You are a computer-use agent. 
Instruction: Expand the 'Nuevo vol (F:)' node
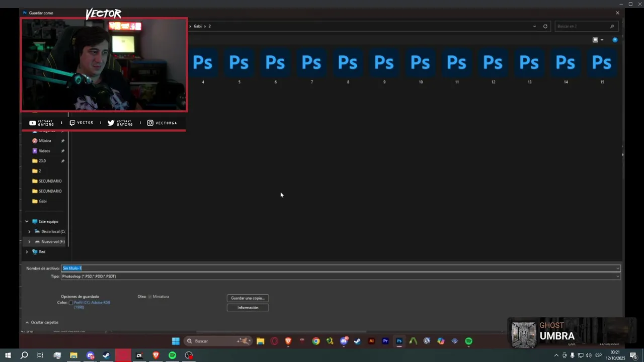(x=29, y=242)
